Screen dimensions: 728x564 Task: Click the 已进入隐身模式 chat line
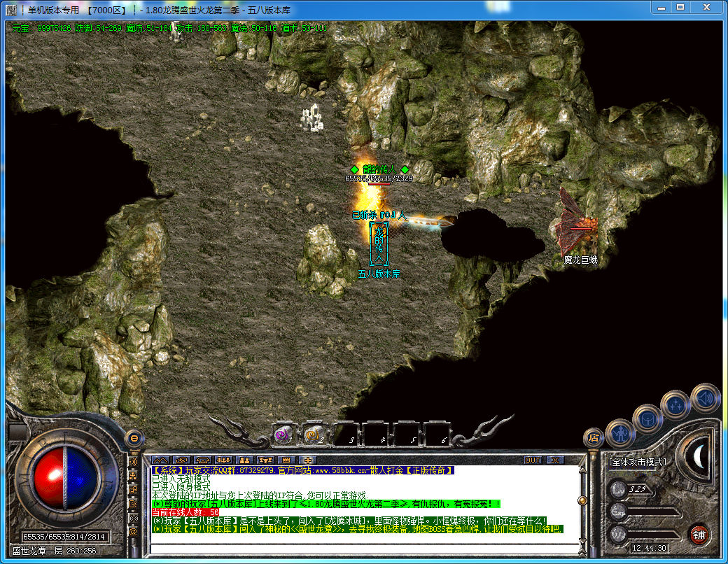pos(181,488)
